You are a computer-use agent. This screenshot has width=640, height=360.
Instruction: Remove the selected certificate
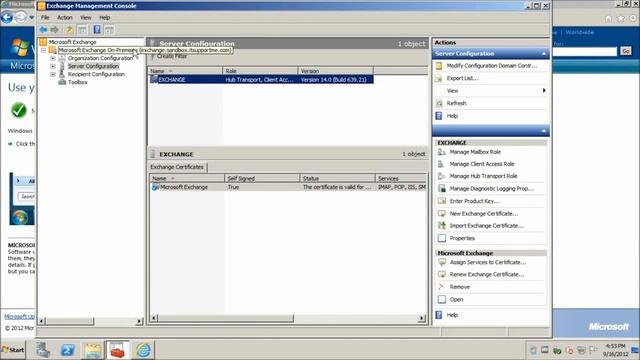[x=460, y=287]
